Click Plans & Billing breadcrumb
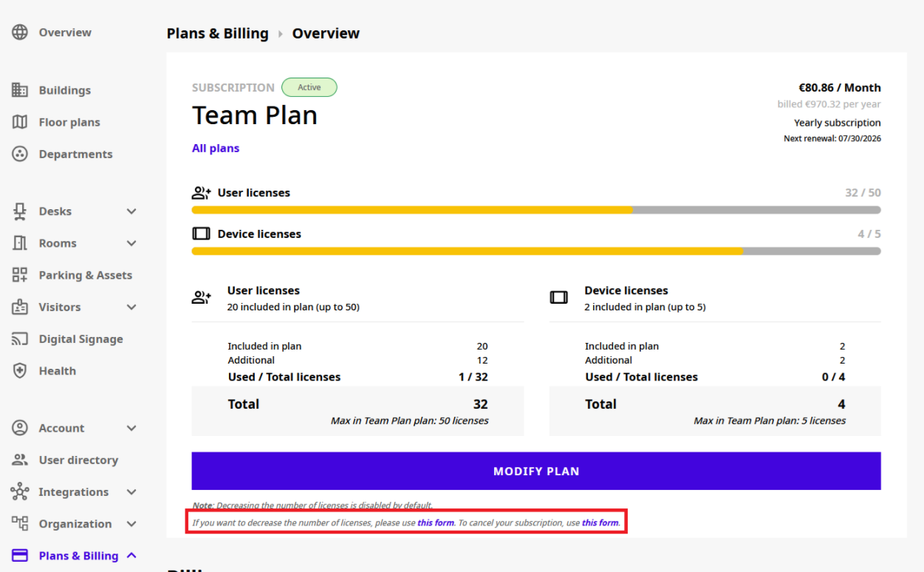Viewport: 924px width, 572px height. (x=218, y=33)
